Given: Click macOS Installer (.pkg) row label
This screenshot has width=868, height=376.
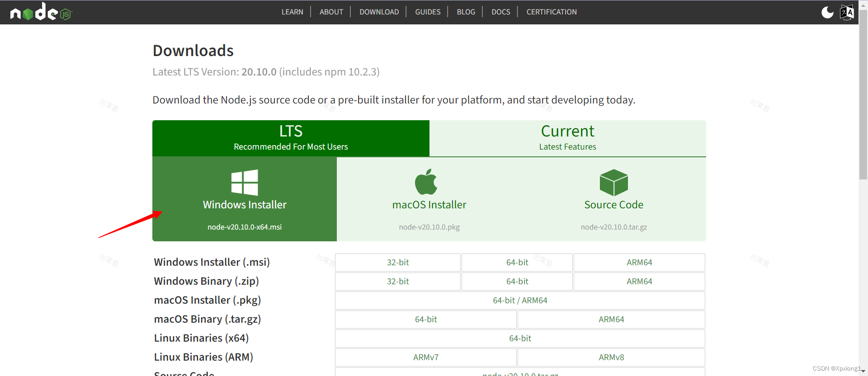Looking at the screenshot, I should [x=208, y=300].
